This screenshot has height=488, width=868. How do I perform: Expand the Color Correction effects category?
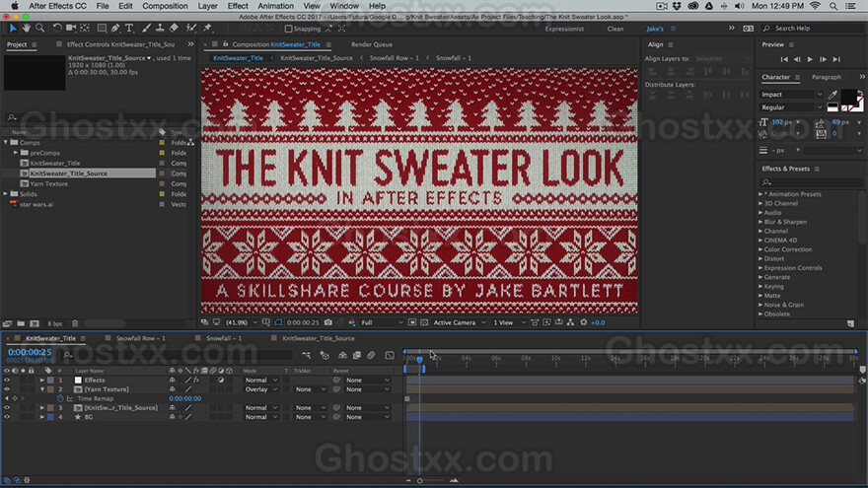[760, 249]
